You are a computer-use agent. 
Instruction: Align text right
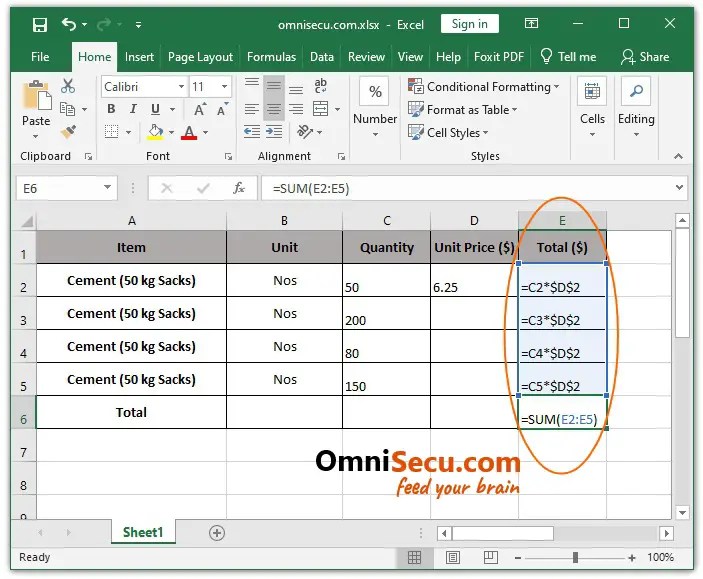[295, 109]
